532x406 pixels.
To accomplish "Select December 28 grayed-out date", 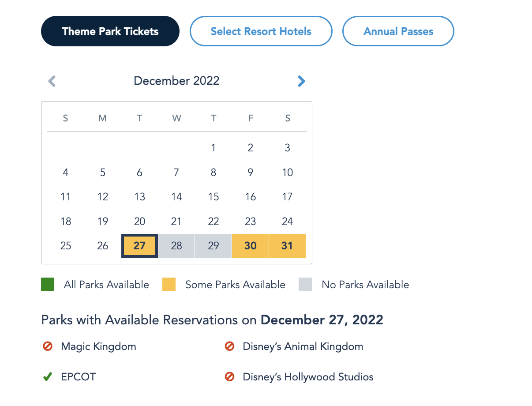I will [x=176, y=246].
